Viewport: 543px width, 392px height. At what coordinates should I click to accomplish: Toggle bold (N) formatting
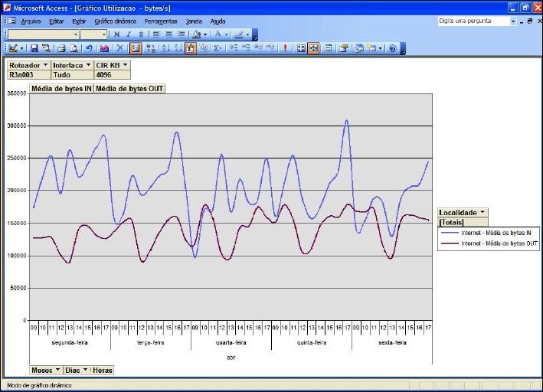point(116,34)
